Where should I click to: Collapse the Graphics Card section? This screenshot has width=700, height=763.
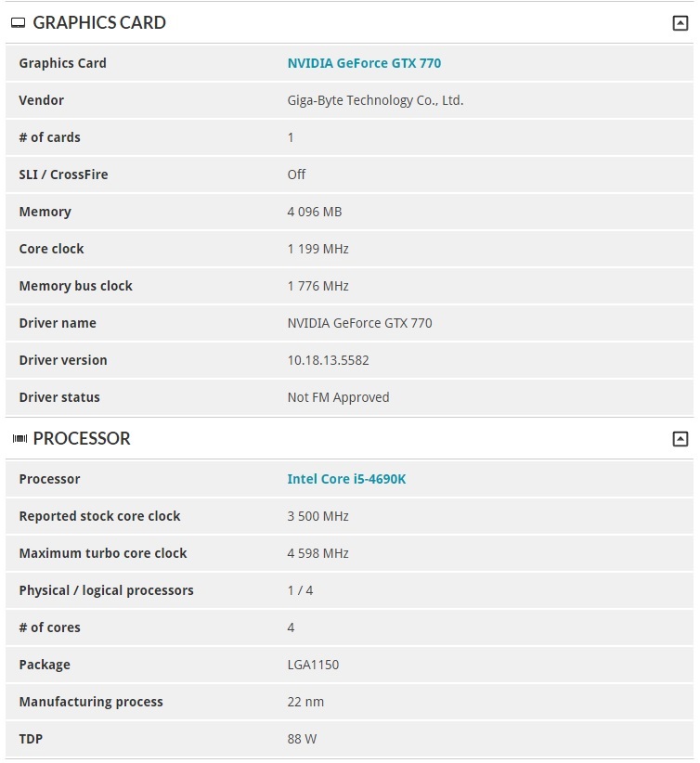point(681,23)
